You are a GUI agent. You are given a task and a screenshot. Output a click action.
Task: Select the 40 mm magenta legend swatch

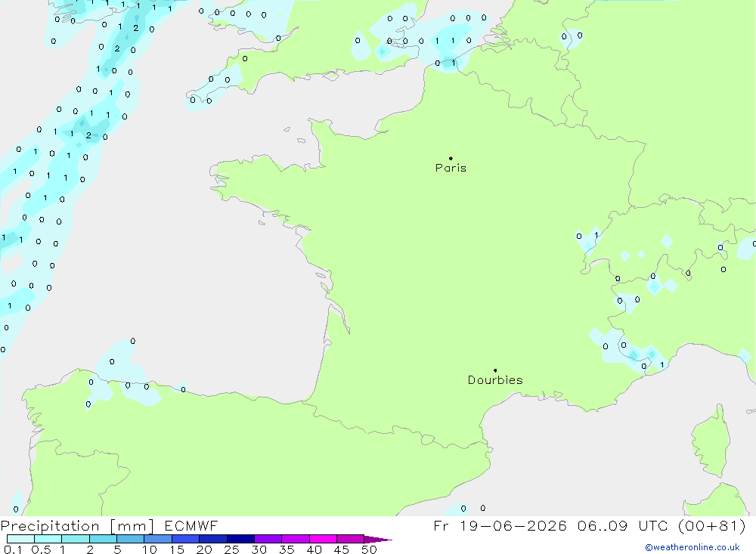[323, 539]
